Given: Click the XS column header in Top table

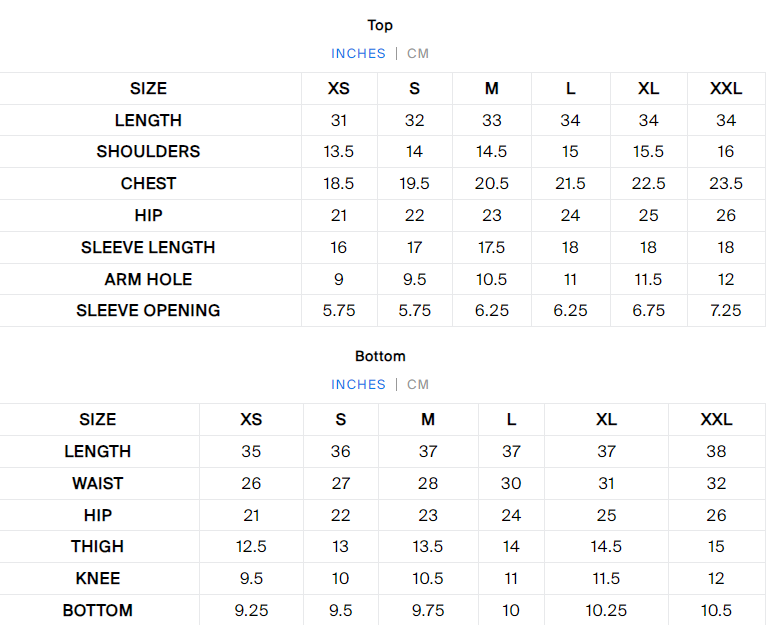Looking at the screenshot, I should 339,88.
